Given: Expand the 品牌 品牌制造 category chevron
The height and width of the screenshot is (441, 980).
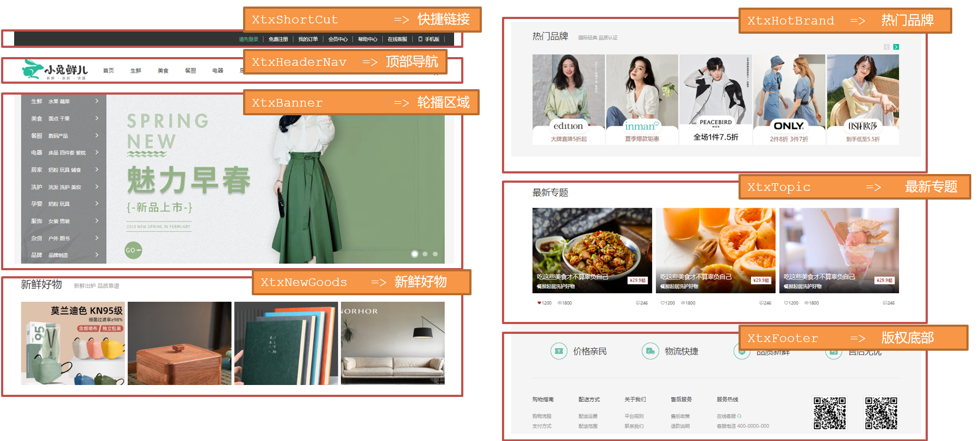Looking at the screenshot, I should pyautogui.click(x=97, y=254).
